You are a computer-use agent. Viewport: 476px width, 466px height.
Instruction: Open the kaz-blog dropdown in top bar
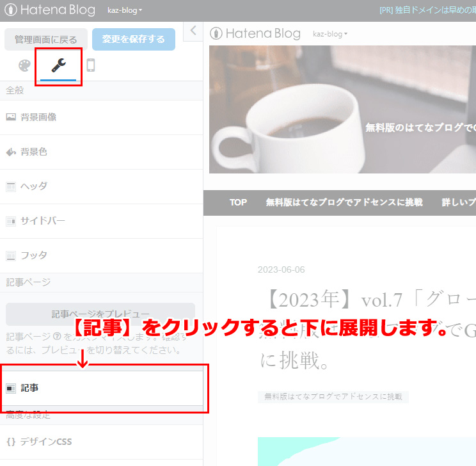click(x=125, y=10)
